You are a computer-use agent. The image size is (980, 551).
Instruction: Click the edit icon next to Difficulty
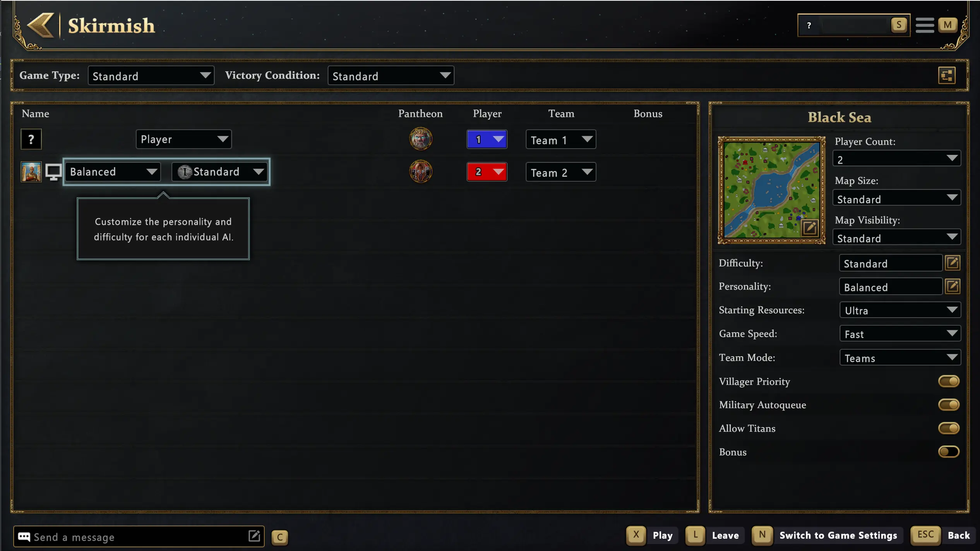[x=953, y=263]
